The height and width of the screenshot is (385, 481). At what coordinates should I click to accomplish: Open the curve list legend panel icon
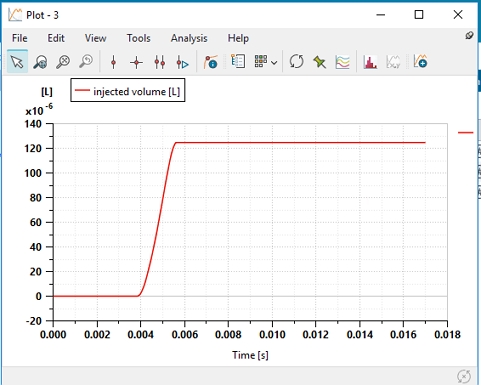tap(238, 62)
